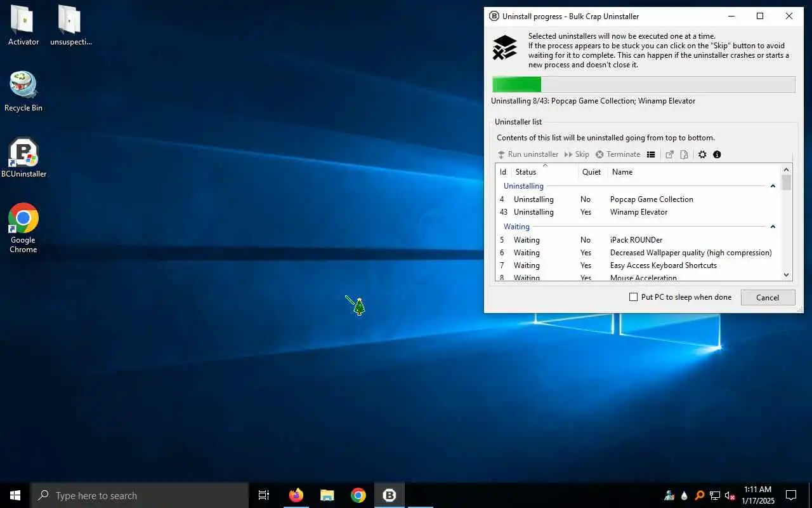Click the list view icon in toolbar

651,154
